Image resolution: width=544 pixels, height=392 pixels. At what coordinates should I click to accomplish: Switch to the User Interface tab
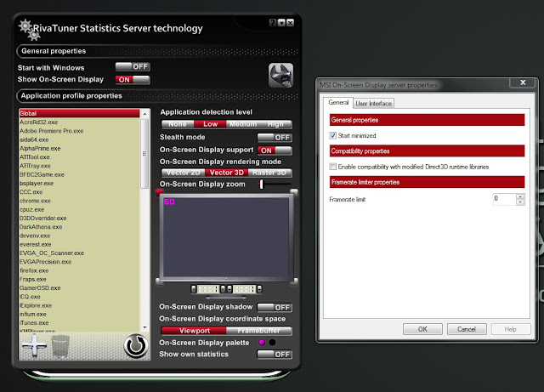(x=374, y=104)
